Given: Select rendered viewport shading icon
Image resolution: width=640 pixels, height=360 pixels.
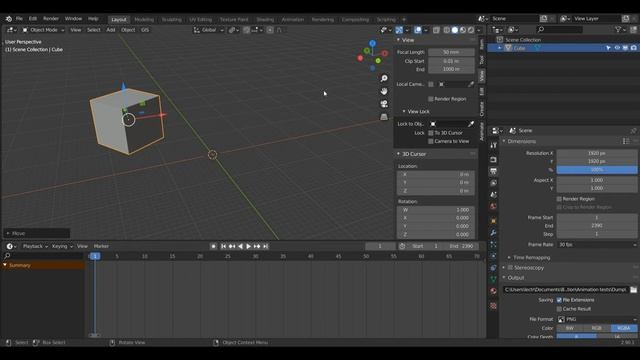Looking at the screenshot, I should 471,30.
